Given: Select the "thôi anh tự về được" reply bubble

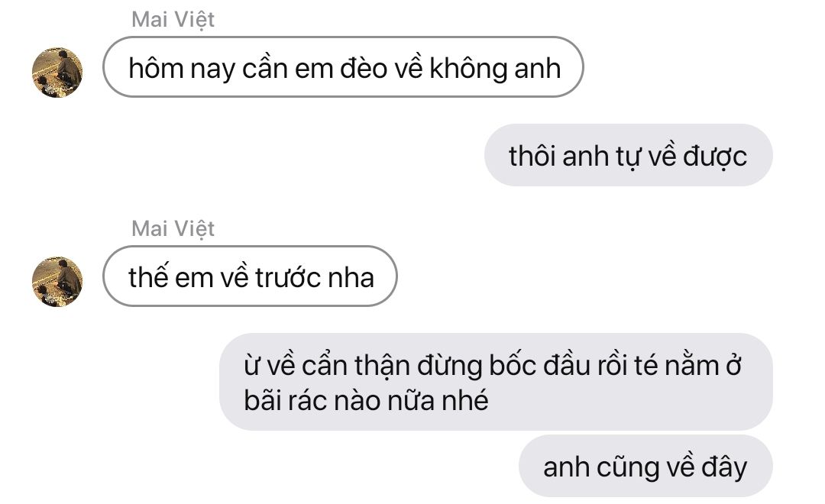Looking at the screenshot, I should click(628, 155).
